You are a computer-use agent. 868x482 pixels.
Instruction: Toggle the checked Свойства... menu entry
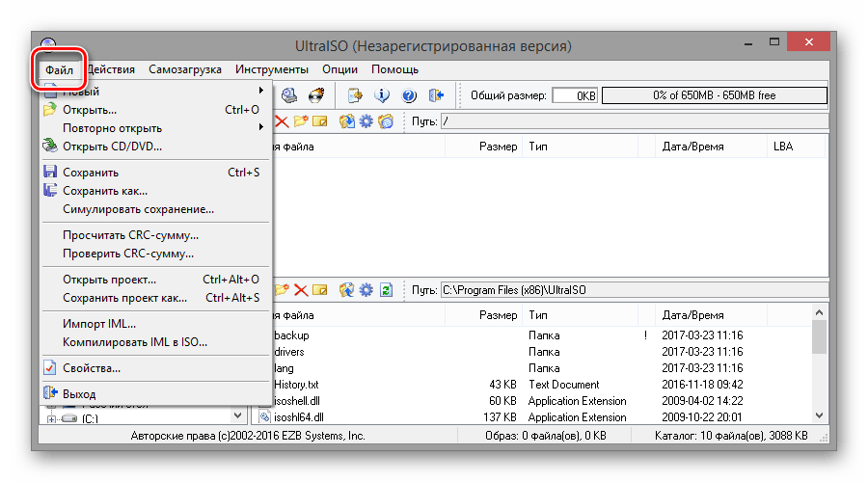pos(92,368)
